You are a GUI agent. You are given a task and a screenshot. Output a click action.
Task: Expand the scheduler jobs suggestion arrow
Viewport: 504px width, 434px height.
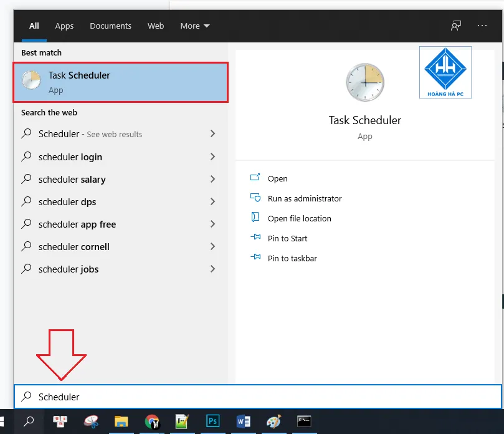click(x=212, y=269)
